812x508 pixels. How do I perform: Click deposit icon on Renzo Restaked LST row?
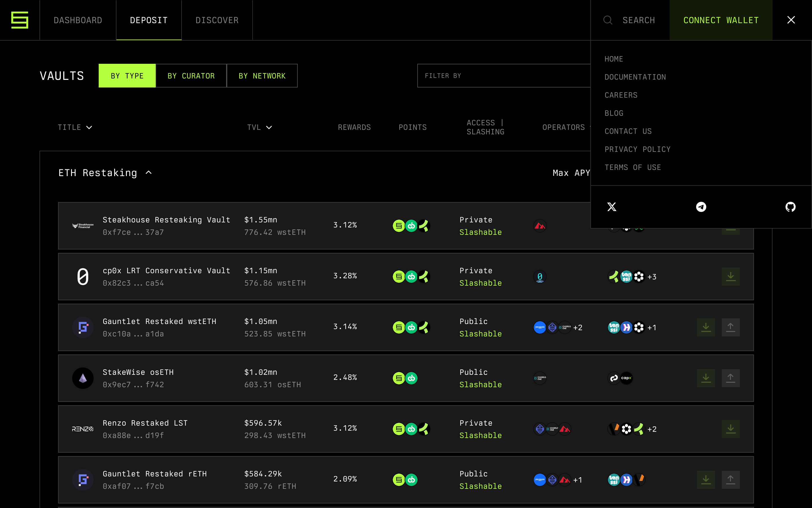[x=731, y=429]
